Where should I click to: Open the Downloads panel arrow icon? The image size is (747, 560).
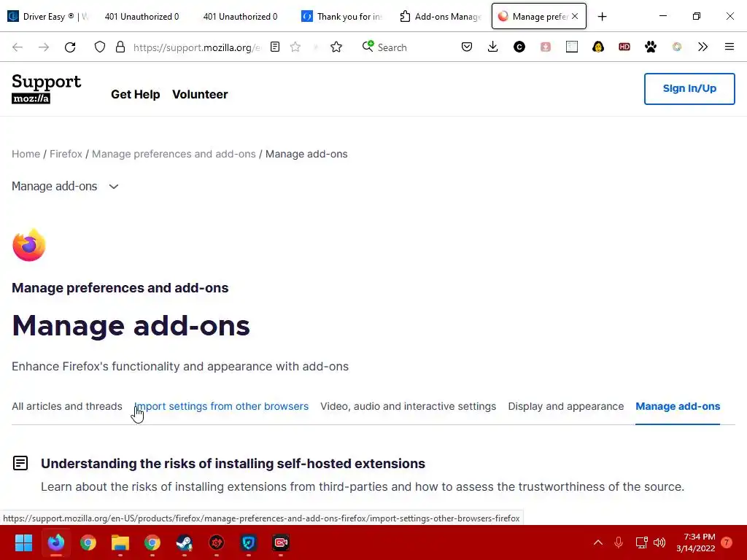tap(493, 47)
